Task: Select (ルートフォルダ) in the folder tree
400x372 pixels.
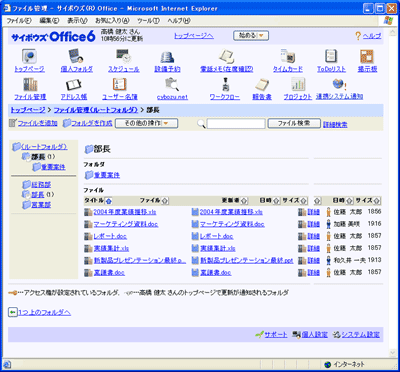Action: tap(44, 147)
